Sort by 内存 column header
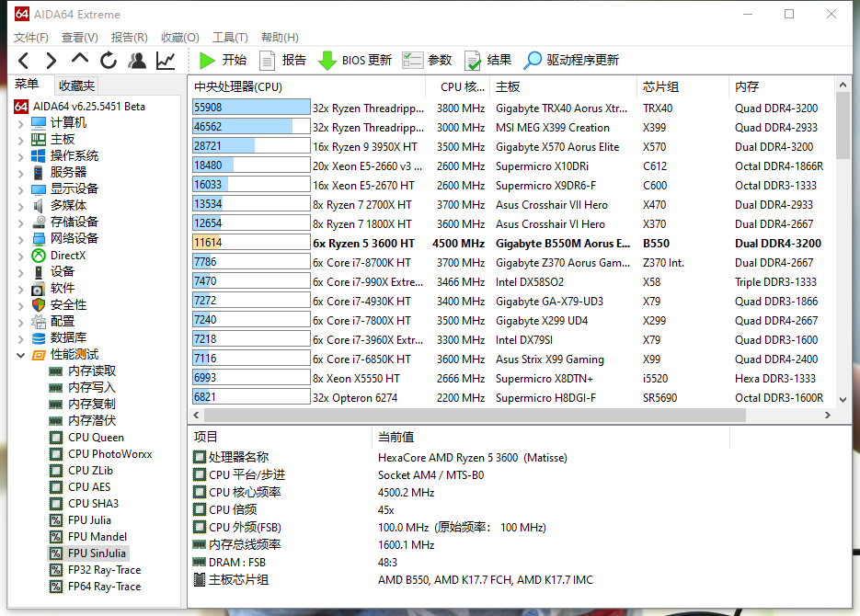Screen dimensions: 860x616 pos(782,86)
